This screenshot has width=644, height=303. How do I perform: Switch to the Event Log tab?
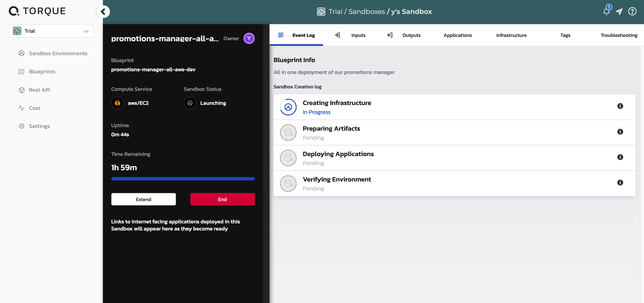click(x=297, y=35)
